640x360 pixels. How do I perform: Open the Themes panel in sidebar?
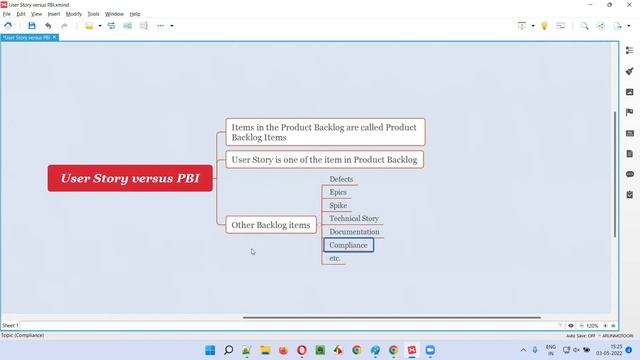click(629, 133)
